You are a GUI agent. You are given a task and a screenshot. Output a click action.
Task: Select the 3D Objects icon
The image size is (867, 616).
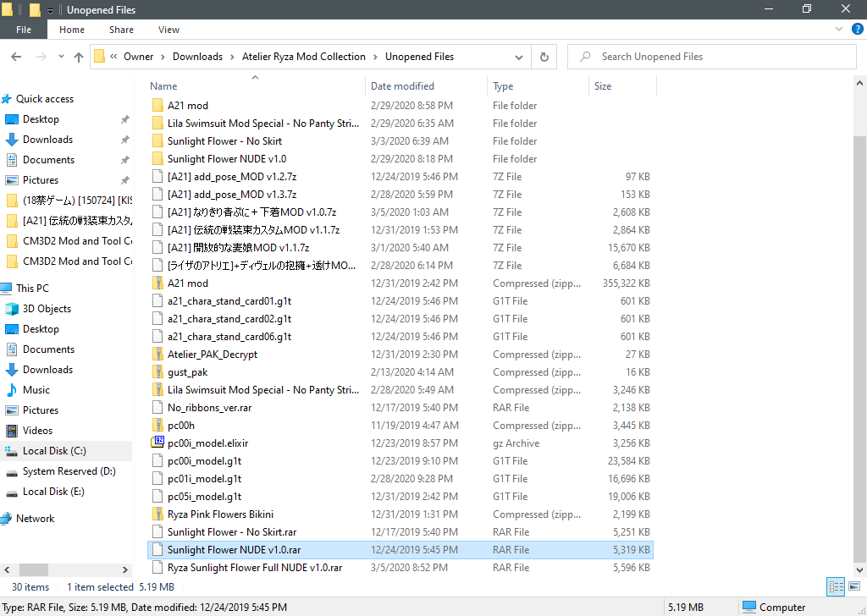(12, 309)
